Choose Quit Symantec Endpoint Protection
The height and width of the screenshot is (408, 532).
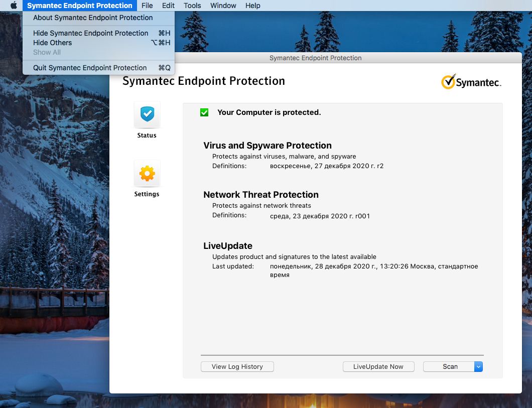coord(98,68)
